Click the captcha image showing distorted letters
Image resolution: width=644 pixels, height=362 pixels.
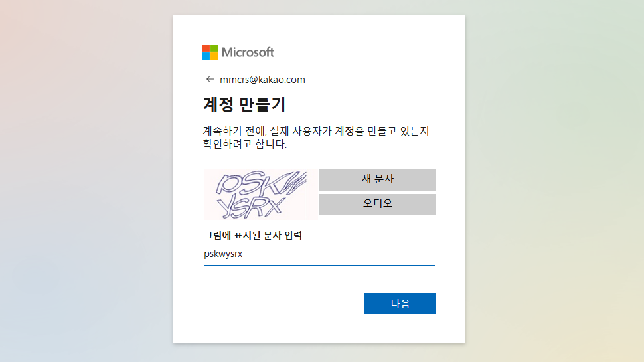coord(261,195)
